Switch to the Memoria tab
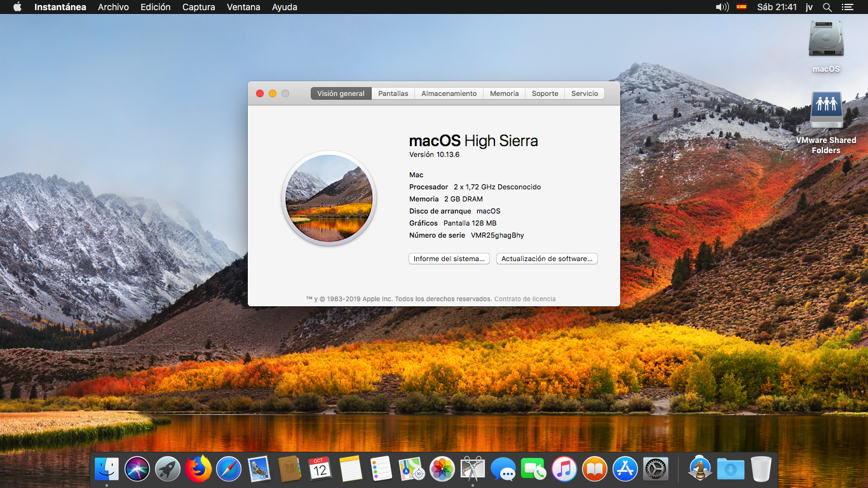Screen dimensions: 868x488 tap(505, 93)
